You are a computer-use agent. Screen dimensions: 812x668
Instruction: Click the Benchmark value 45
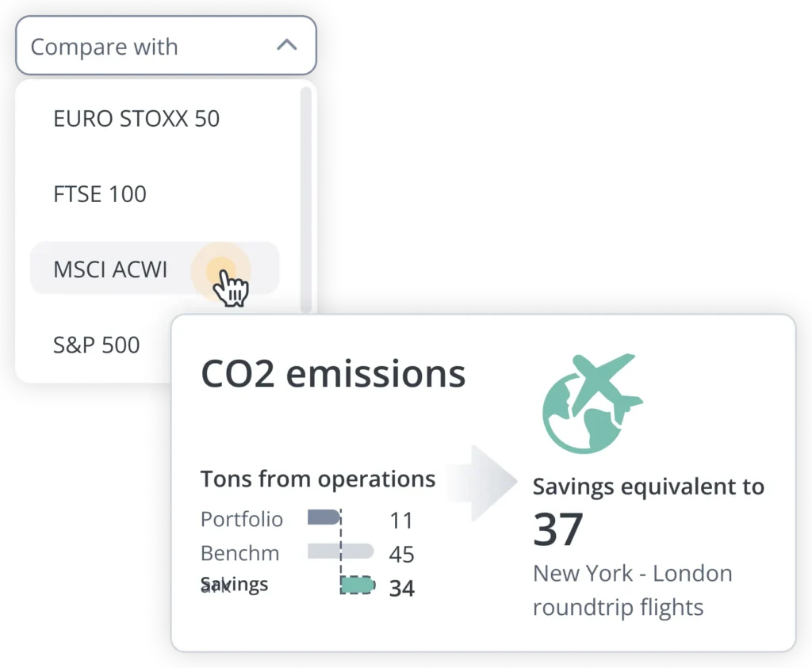[402, 554]
